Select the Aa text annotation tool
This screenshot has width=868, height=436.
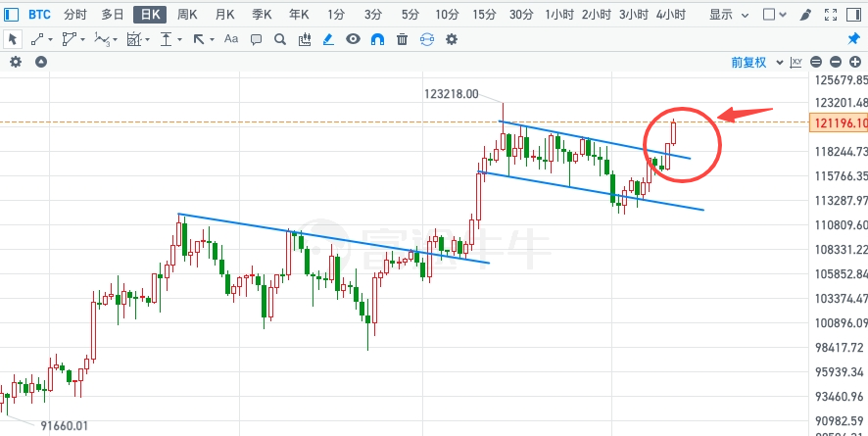click(x=231, y=39)
